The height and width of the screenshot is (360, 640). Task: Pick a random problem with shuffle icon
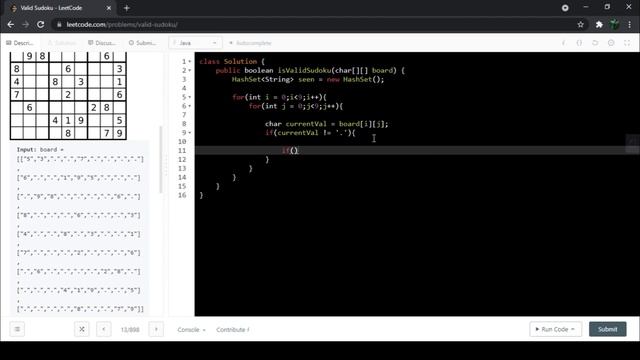click(x=82, y=329)
